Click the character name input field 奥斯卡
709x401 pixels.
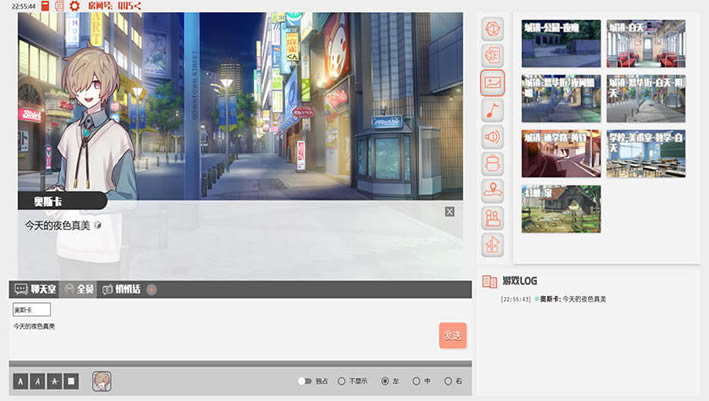[31, 310]
